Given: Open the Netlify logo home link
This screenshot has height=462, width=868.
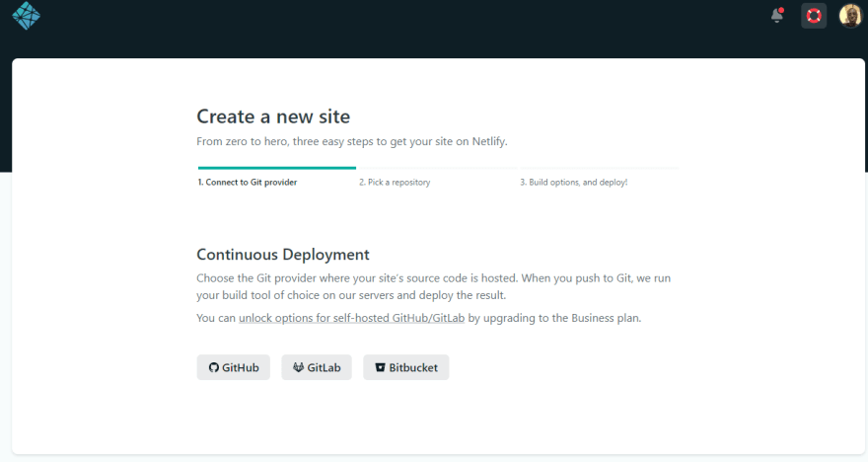Looking at the screenshot, I should tap(26, 16).
